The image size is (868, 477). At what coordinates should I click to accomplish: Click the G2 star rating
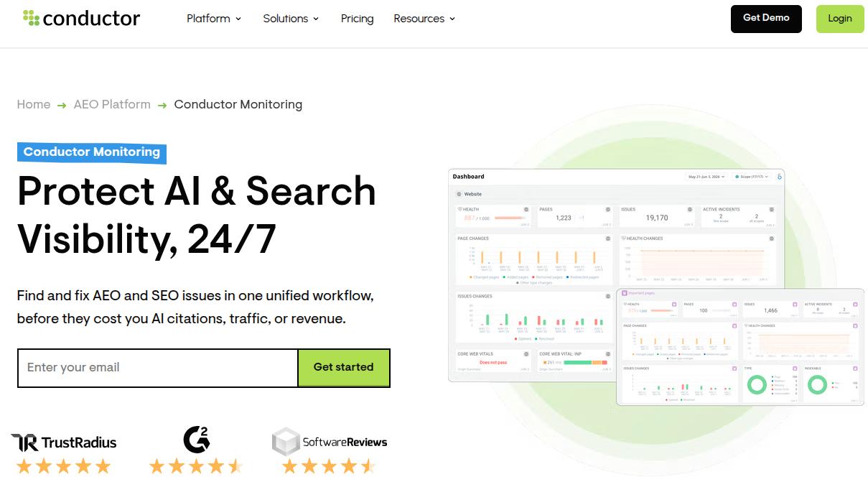[x=196, y=466]
